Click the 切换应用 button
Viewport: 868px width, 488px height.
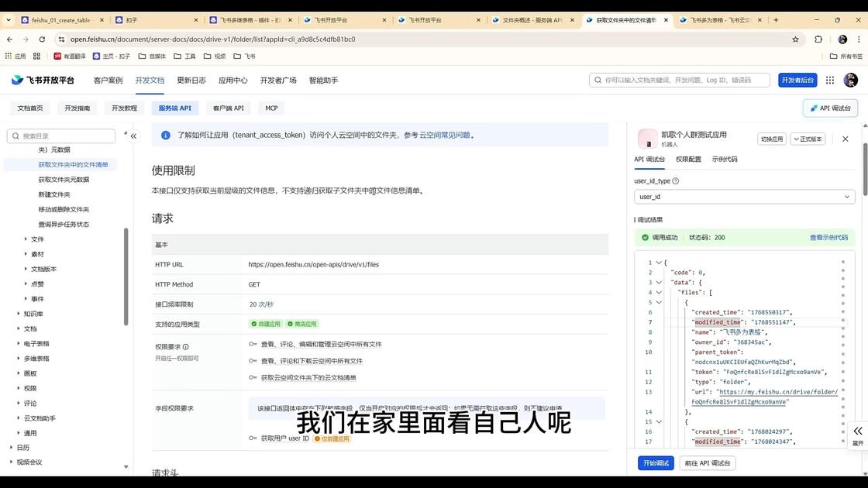(772, 139)
